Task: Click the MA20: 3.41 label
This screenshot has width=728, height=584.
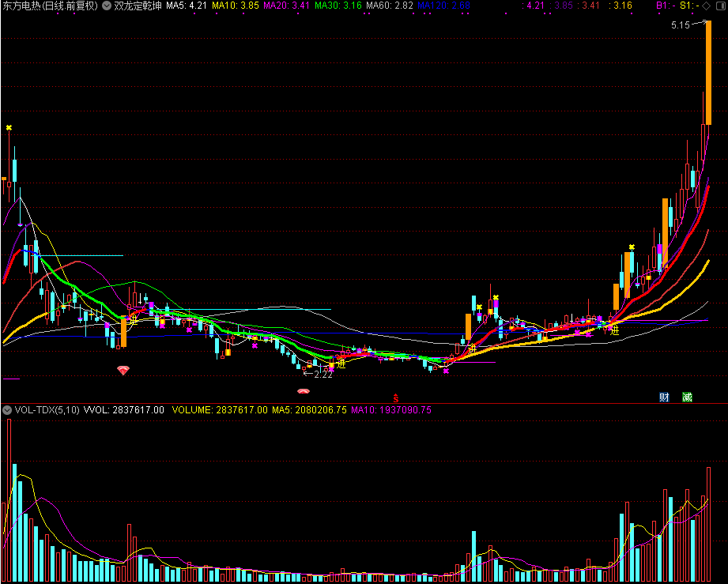Action: point(286,6)
